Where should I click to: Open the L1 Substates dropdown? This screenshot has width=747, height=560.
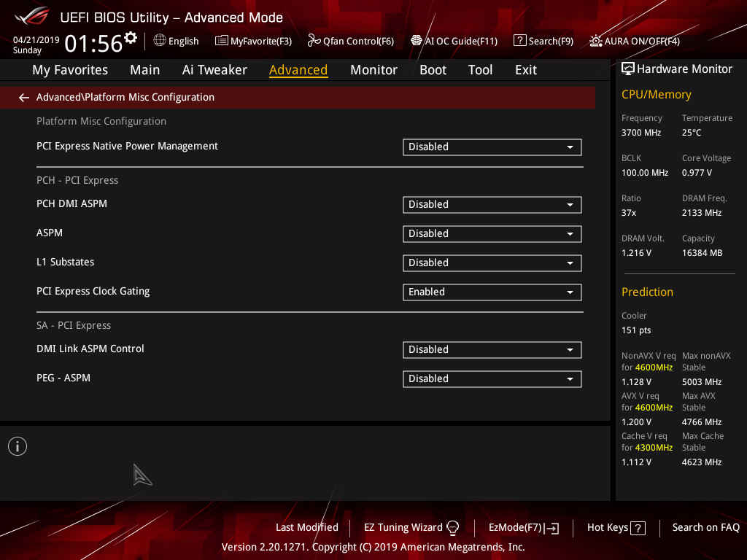pyautogui.click(x=492, y=262)
